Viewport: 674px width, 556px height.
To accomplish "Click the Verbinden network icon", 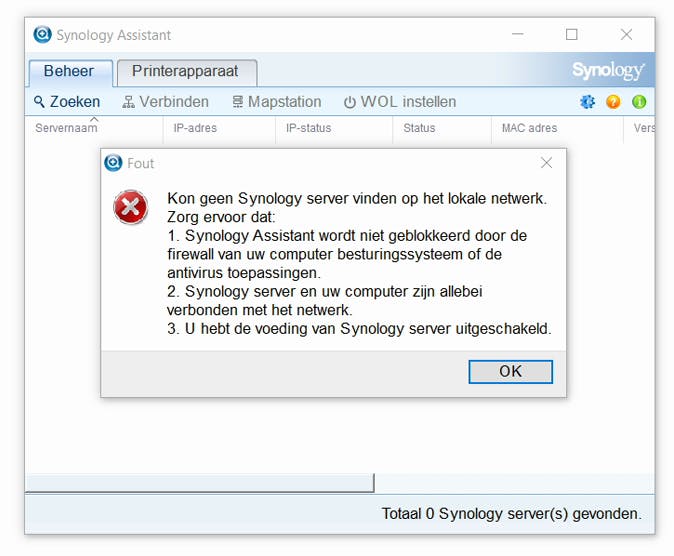I will [x=128, y=102].
